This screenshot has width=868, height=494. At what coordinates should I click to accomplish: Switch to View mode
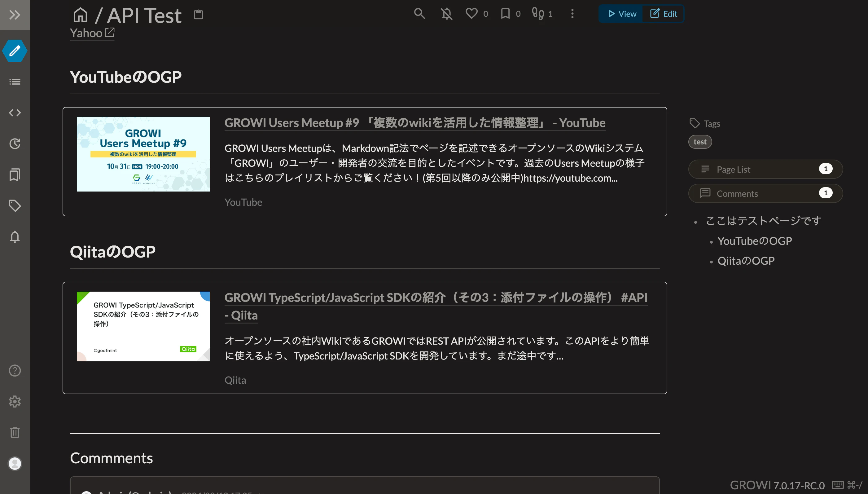pos(621,14)
